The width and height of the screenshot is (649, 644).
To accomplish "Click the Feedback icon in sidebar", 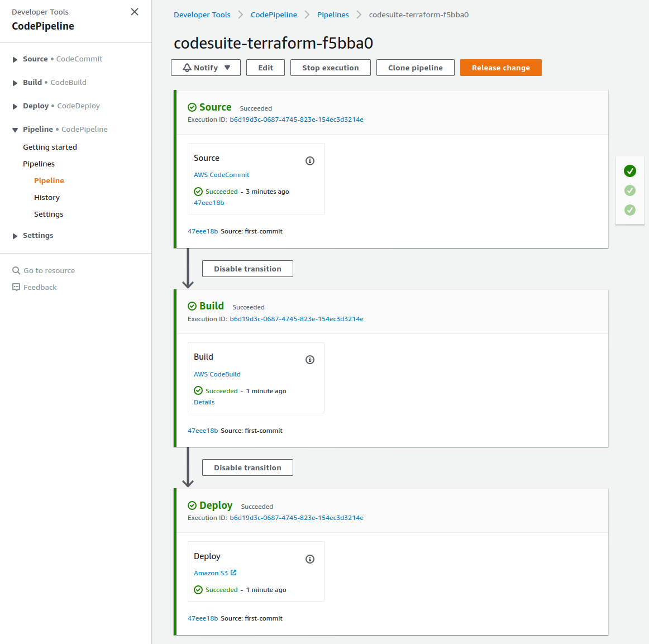I will [16, 287].
